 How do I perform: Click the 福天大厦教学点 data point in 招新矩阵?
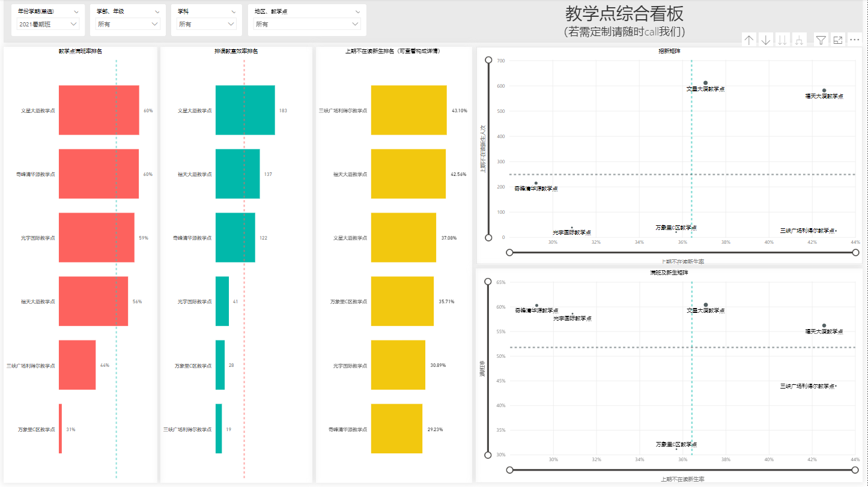pos(824,91)
